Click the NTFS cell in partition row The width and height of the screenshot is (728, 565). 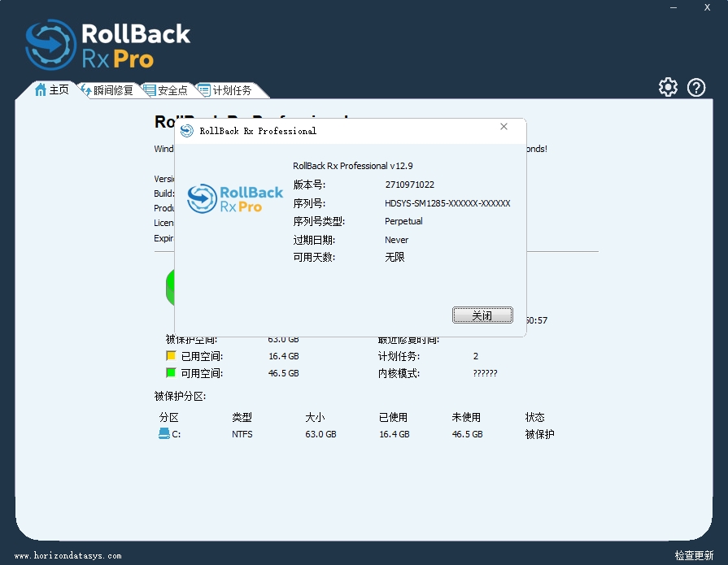242,434
